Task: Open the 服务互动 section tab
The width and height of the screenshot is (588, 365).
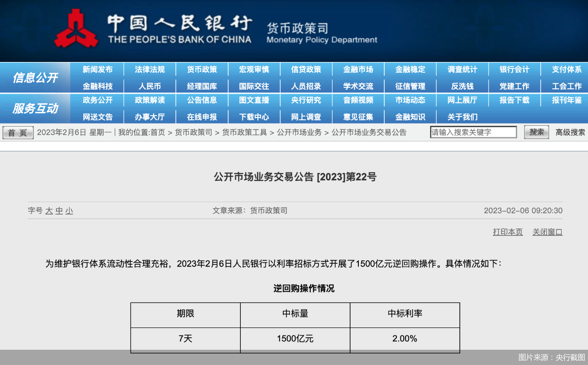Action: 35,109
